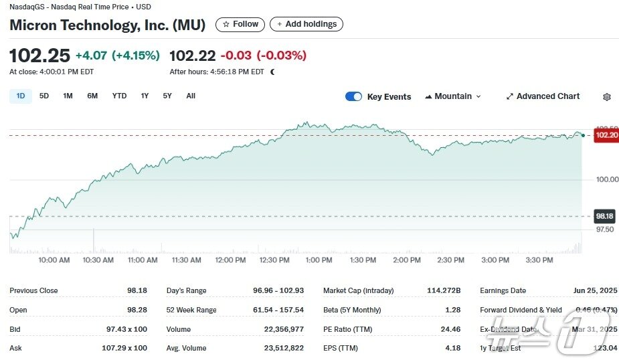
Task: Show the All time range
Action: (x=191, y=96)
